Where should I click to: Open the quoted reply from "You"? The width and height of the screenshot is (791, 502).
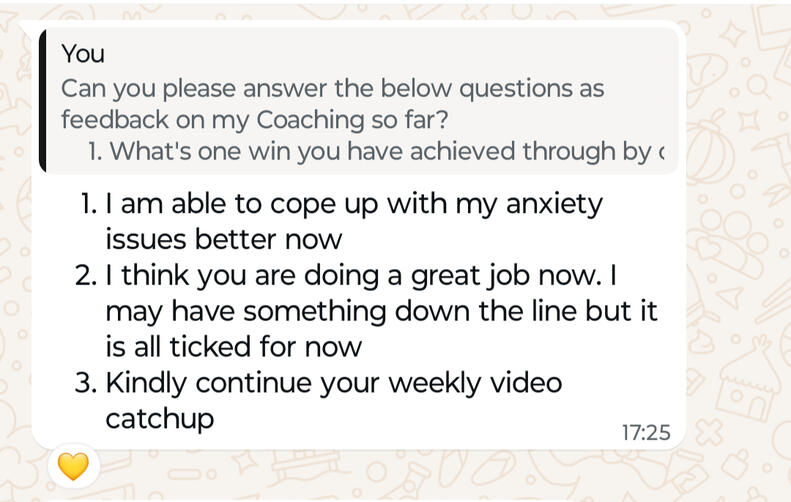tap(360, 102)
